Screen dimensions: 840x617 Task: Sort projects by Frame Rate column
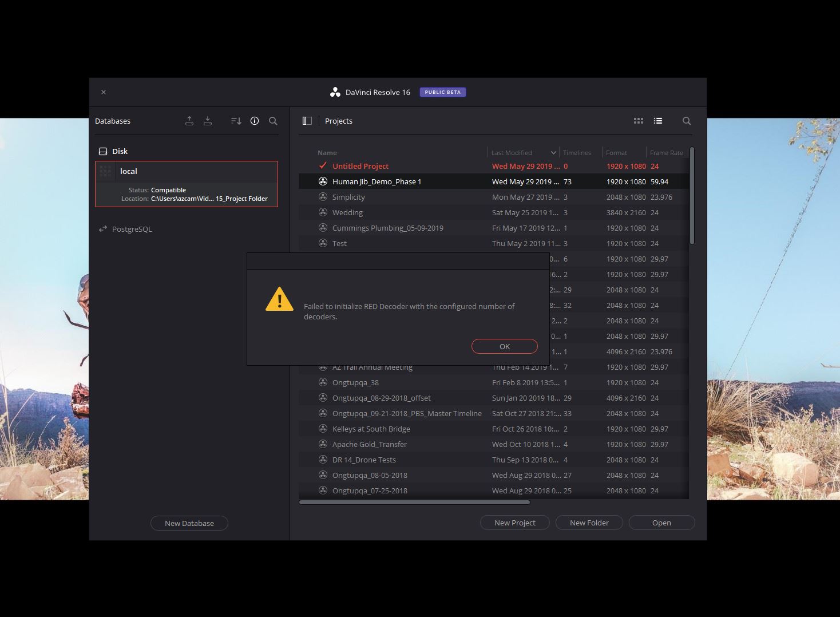pyautogui.click(x=667, y=153)
